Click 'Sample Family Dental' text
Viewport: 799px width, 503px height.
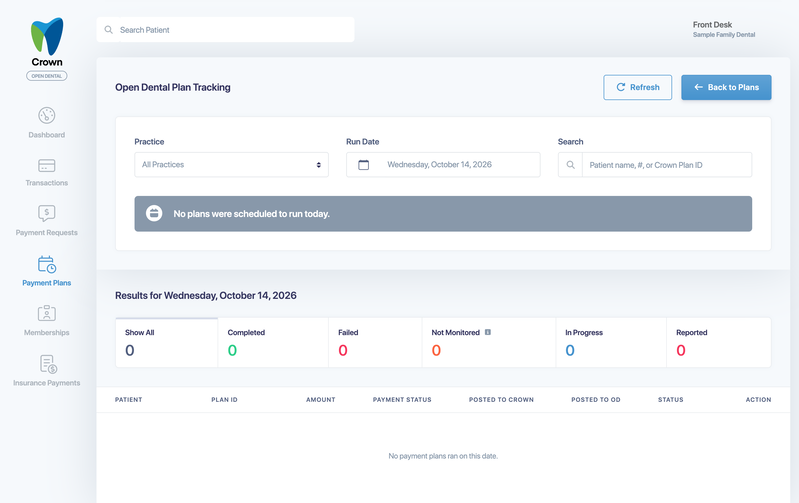pos(724,35)
